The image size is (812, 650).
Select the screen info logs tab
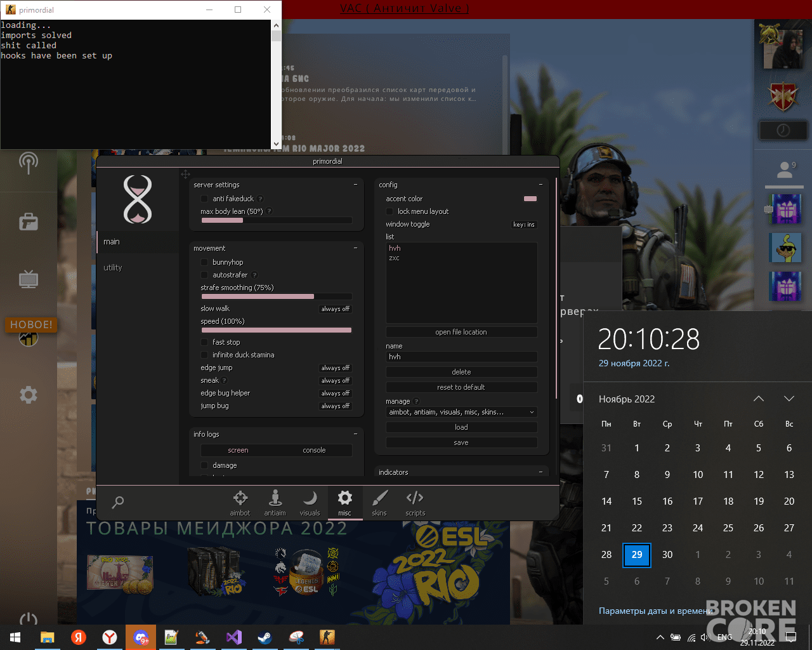(239, 450)
